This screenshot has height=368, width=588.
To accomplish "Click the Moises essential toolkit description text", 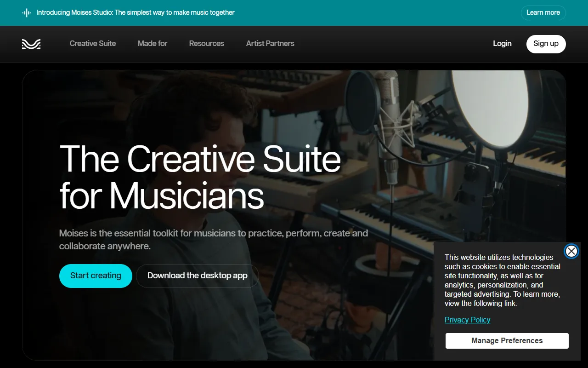I will (214, 240).
